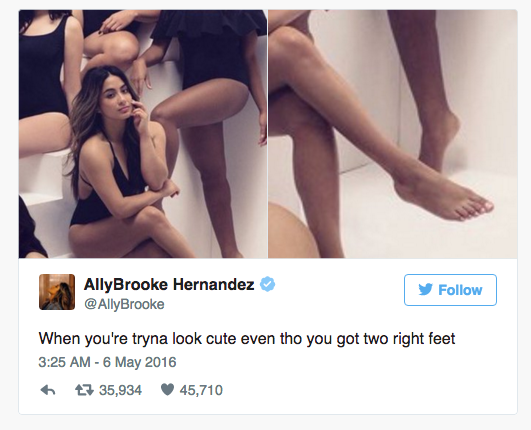This screenshot has width=531, height=430.
Task: Click the 35,934 retweet count
Action: [120, 390]
